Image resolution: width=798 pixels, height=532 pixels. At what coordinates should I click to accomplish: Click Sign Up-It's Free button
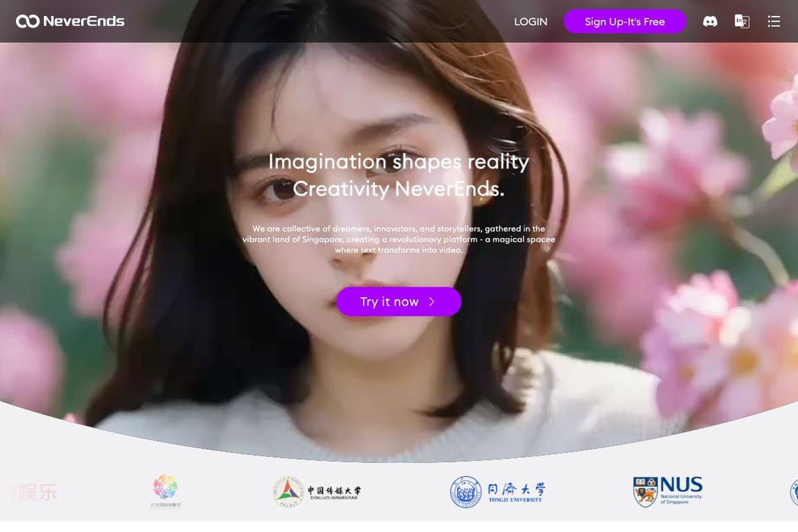coord(624,21)
